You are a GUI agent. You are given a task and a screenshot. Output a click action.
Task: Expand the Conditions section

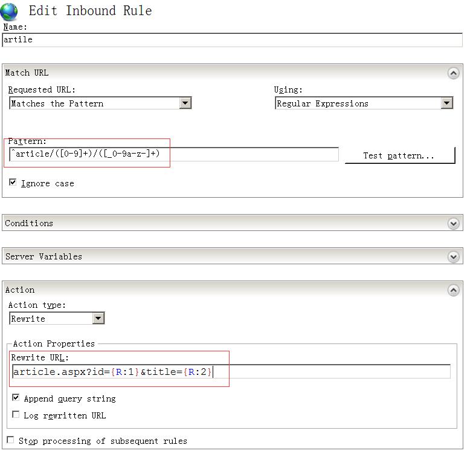(454, 223)
